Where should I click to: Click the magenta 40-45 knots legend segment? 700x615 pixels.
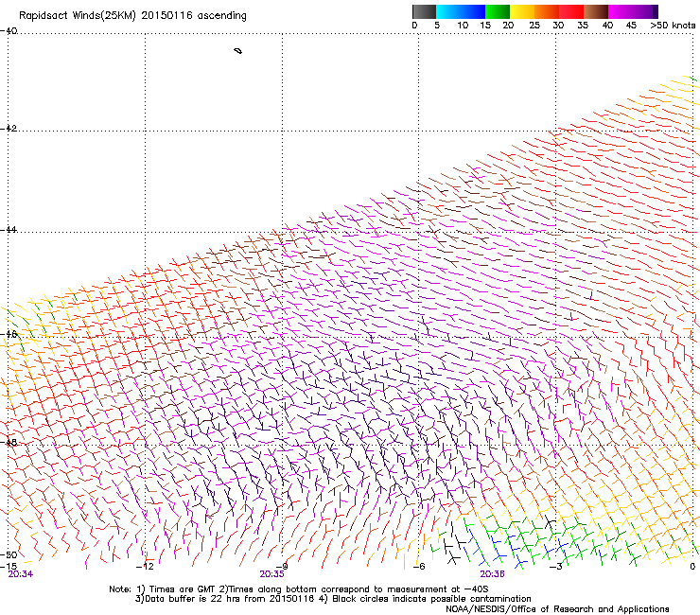(x=621, y=11)
